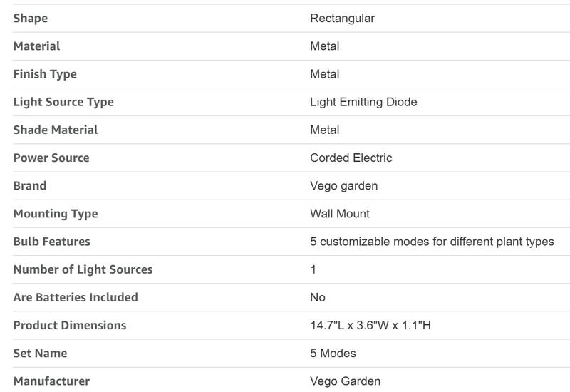Select Light Emitting Diode text
Viewport: 570px width, 392px height.
363,102
